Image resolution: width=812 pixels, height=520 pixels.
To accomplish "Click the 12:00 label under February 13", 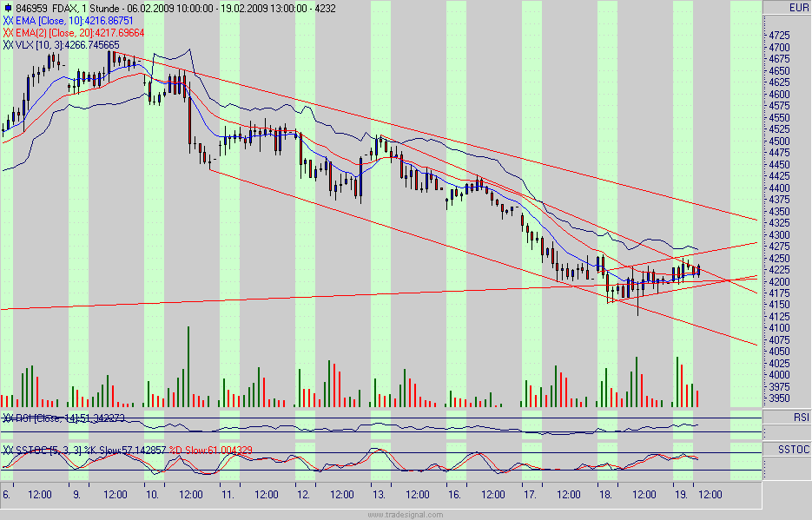I will 418,495.
